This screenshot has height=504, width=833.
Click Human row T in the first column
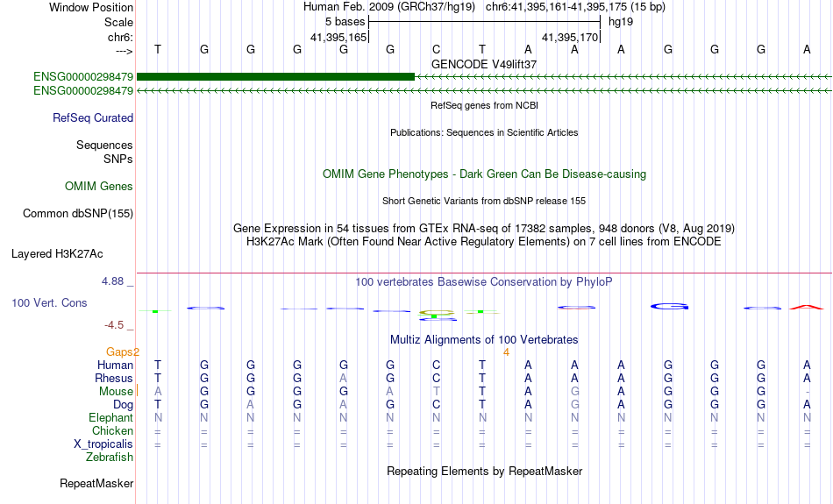click(158, 365)
